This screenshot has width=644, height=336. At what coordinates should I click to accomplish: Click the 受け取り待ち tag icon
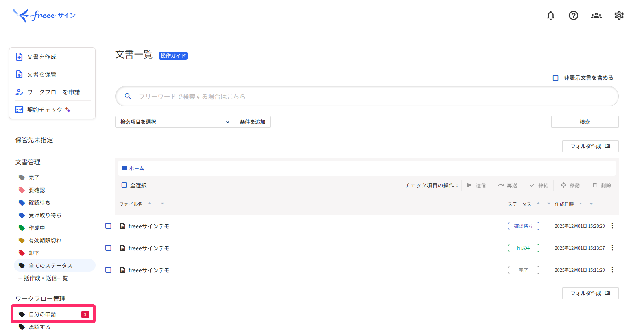tap(22, 215)
